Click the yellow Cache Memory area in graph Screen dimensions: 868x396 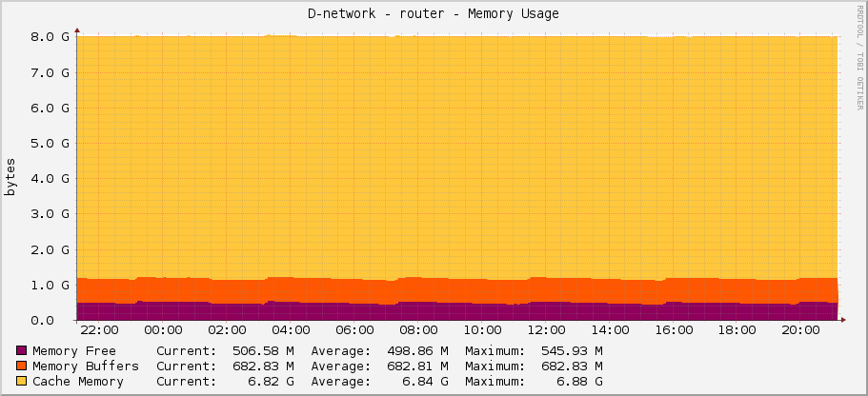[x=457, y=158]
